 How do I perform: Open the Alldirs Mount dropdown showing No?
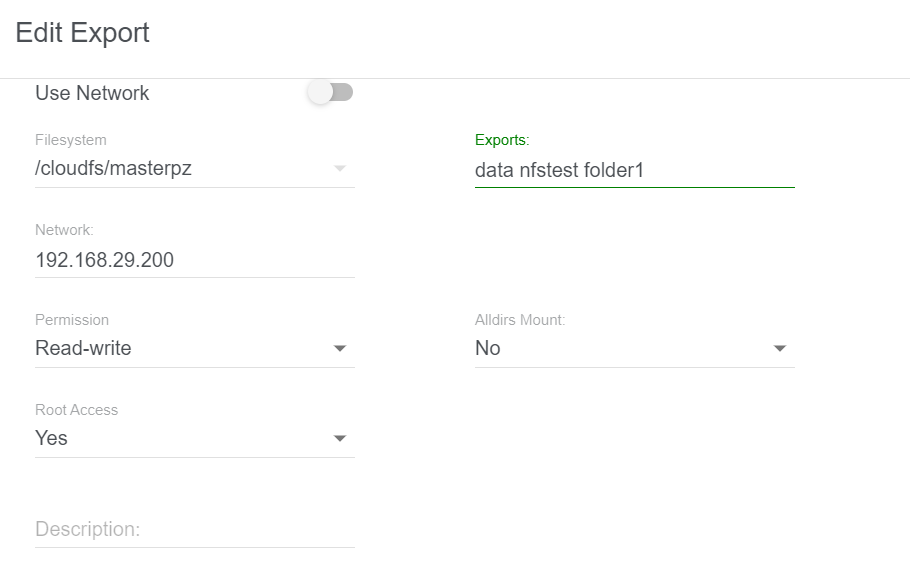click(634, 348)
